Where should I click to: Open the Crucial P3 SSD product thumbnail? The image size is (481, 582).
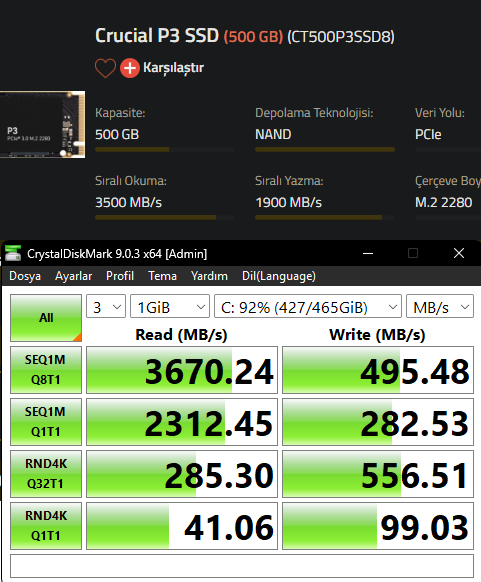tap(42, 125)
